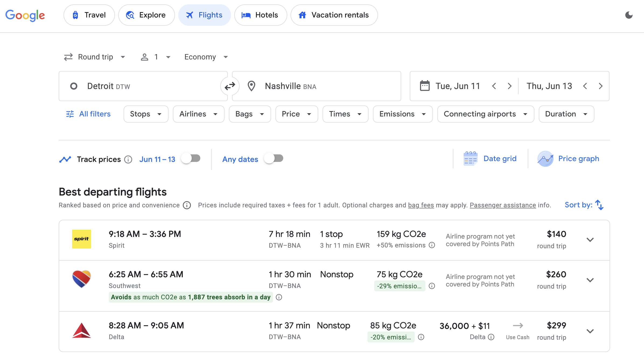The height and width of the screenshot is (362, 644).
Task: Click the Sort by arrows icon
Action: 599,205
